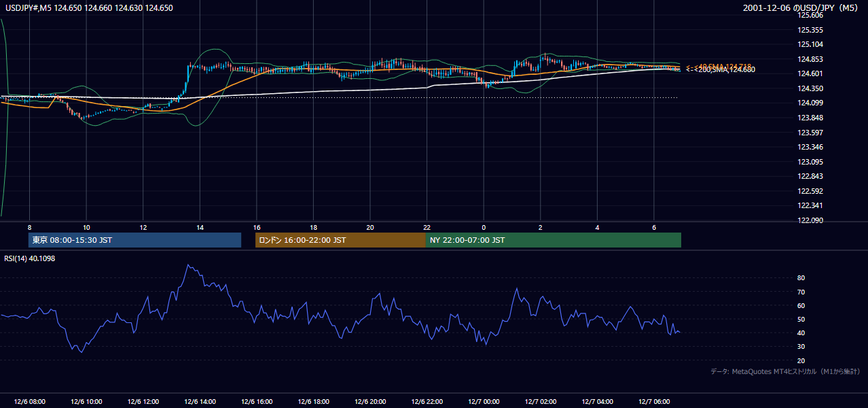Viewport: 868px width, 408px height.
Task: Click the 124.099 price axis label
Action: (811, 103)
